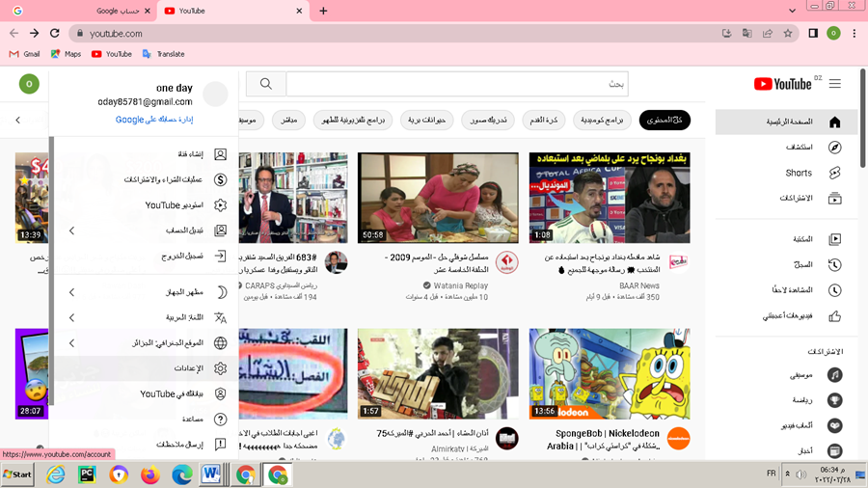868x488 pixels.
Task: Open Firefox from the taskbar
Action: pos(150,474)
